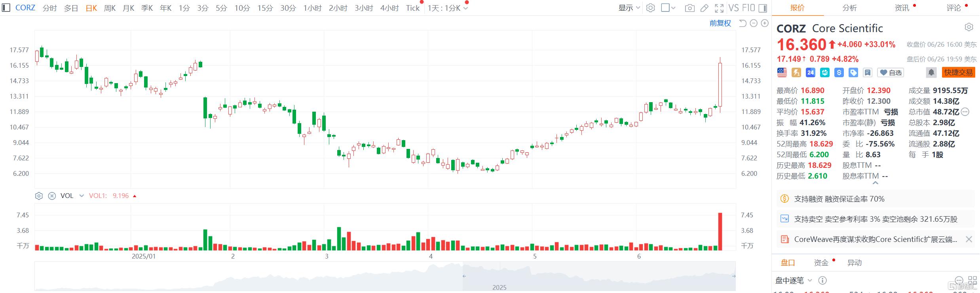Reset chart zoom with the undo arrow
Viewport: 980px width, 293px height.
[x=743, y=23]
